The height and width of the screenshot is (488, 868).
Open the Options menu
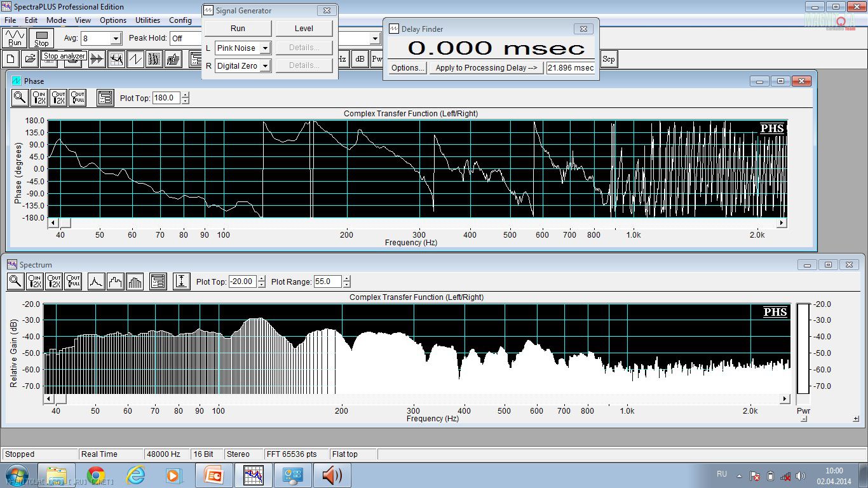(113, 20)
